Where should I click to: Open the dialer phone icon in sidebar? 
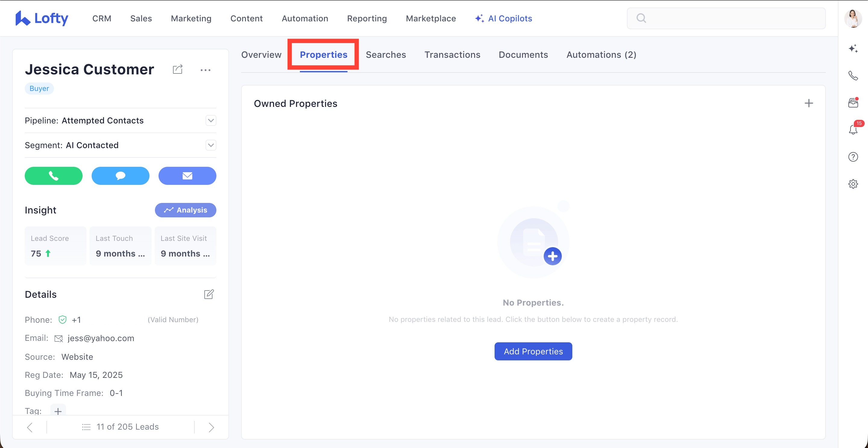pos(853,76)
